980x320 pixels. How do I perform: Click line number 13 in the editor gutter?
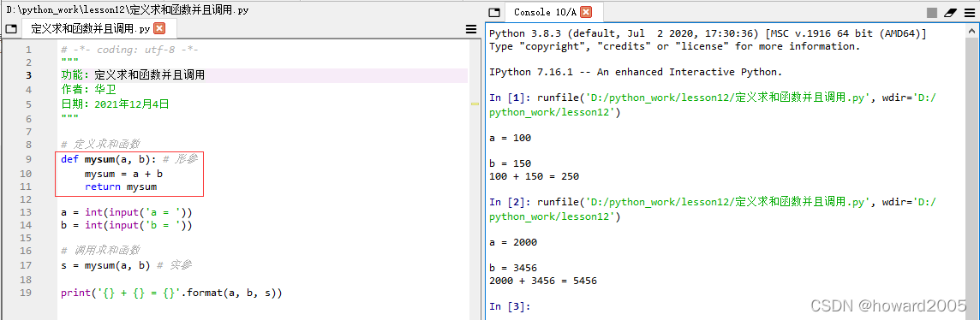(x=26, y=212)
